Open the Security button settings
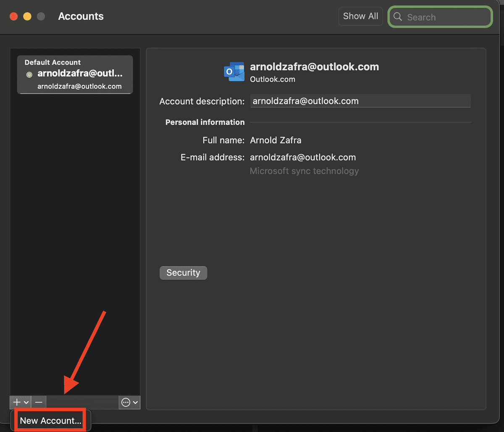Viewport: 504px width, 432px height. pyautogui.click(x=183, y=273)
